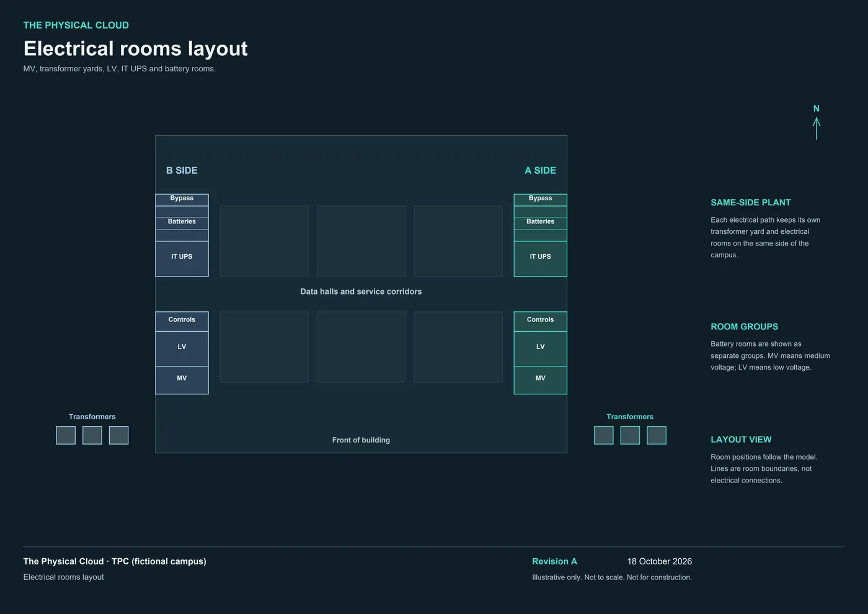Click the 'Battery rooms are shown' paragraph
The width and height of the screenshot is (868, 614).
tap(770, 356)
